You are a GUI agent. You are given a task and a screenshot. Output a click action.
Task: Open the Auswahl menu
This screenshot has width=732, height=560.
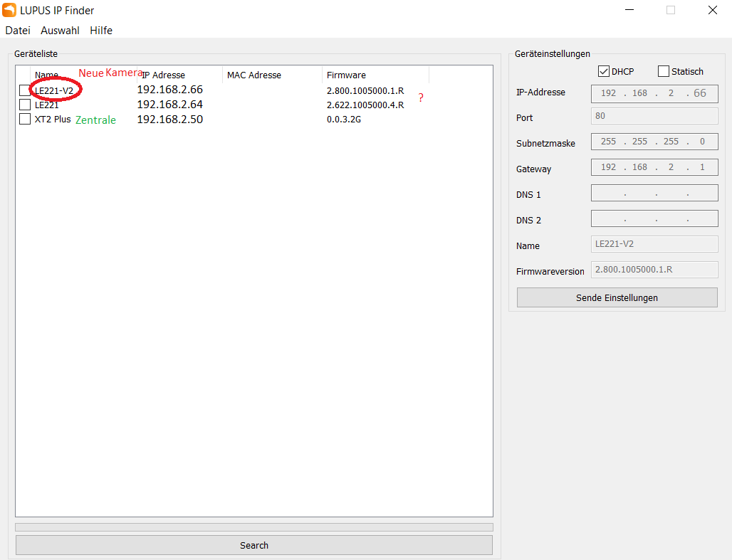tap(60, 31)
